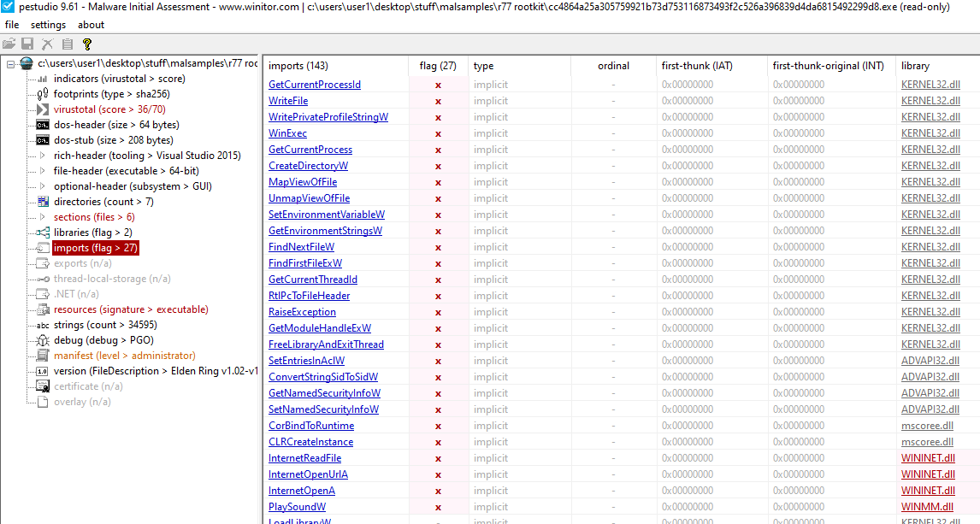
Task: Select the strings (count > 34595) tree item
Action: (105, 325)
